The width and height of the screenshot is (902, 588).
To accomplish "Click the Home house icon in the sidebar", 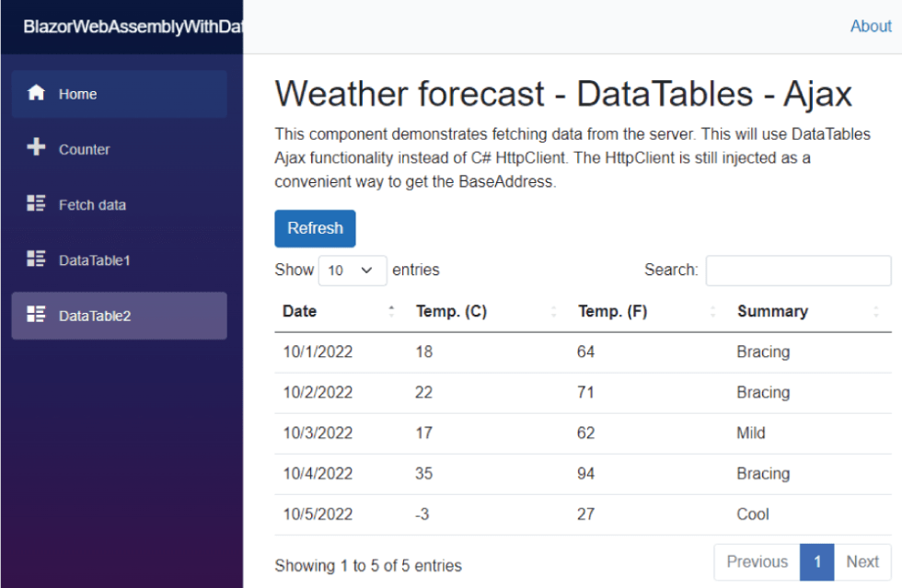I will click(x=36, y=93).
